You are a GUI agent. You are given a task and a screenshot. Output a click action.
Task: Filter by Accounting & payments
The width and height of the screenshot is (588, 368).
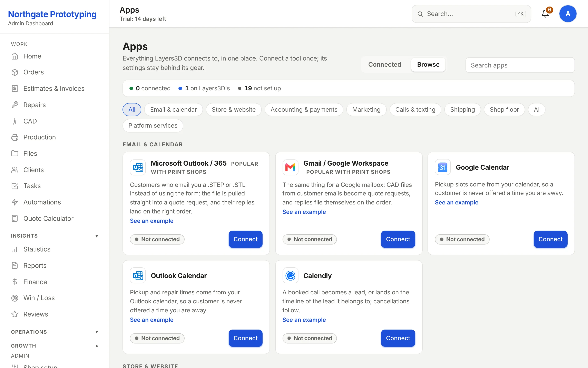pos(304,110)
